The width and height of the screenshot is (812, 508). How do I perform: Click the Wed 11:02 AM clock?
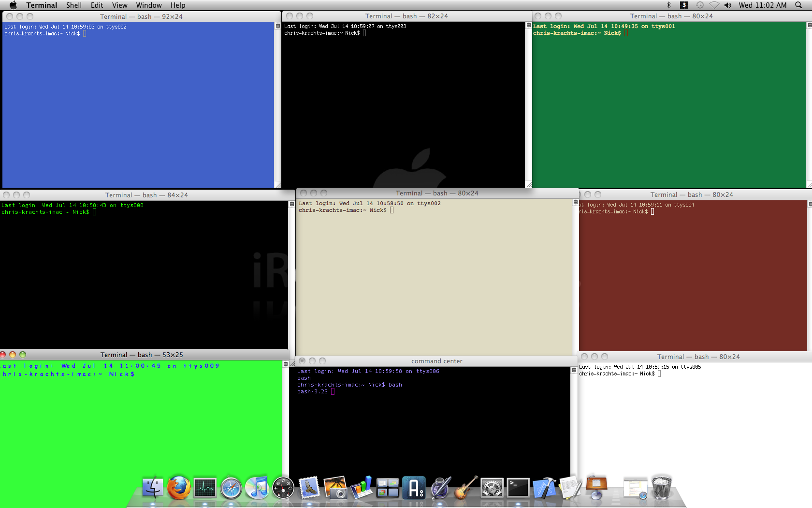point(762,5)
